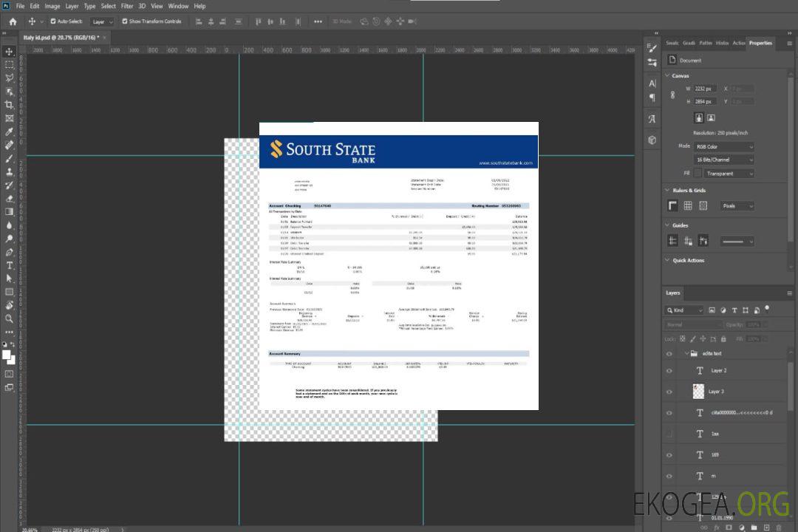Viewport: 798px width, 532px height.
Task: Select the Gradient tool
Action: (9, 212)
